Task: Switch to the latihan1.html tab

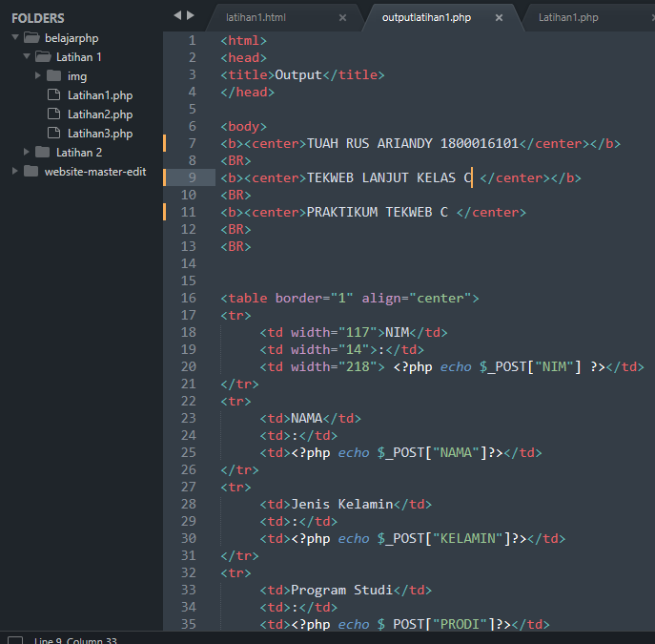Action: (x=256, y=17)
